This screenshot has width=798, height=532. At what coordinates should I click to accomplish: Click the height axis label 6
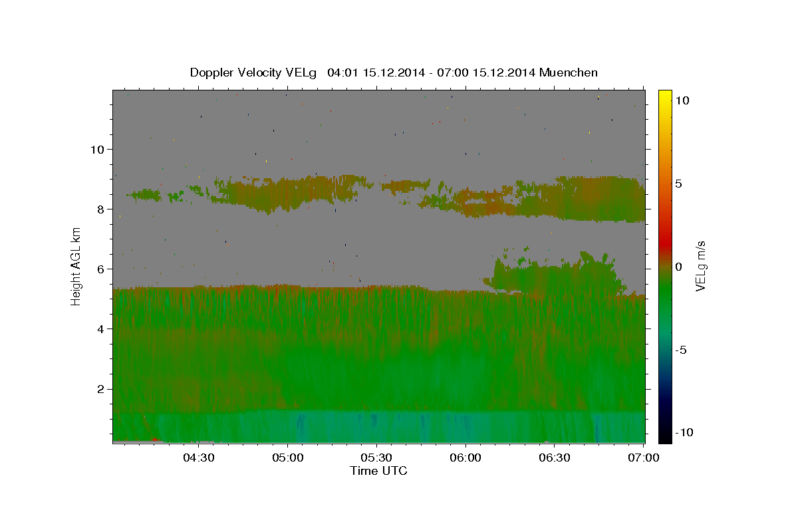[x=100, y=269]
